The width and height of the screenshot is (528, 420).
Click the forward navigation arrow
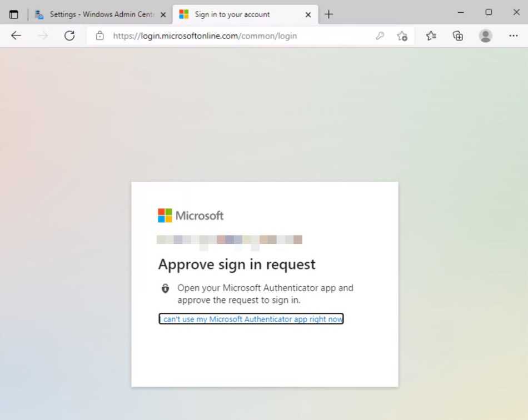pyautogui.click(x=42, y=35)
